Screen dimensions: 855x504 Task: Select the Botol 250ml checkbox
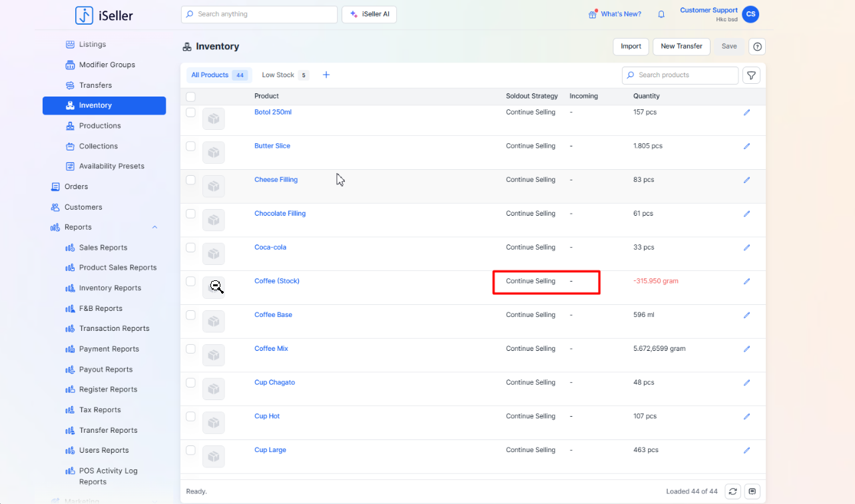(x=190, y=113)
